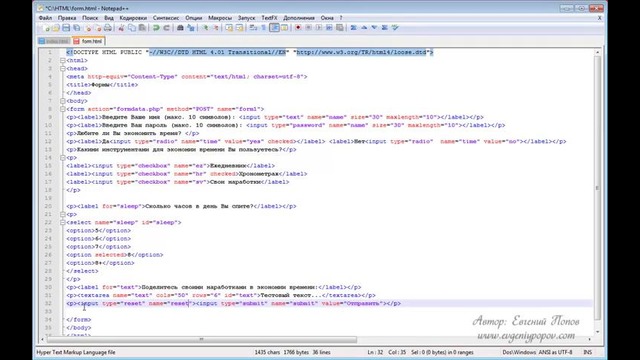Toggle the active Indent Guide button
This screenshot has height=360, width=640.
[x=274, y=28]
